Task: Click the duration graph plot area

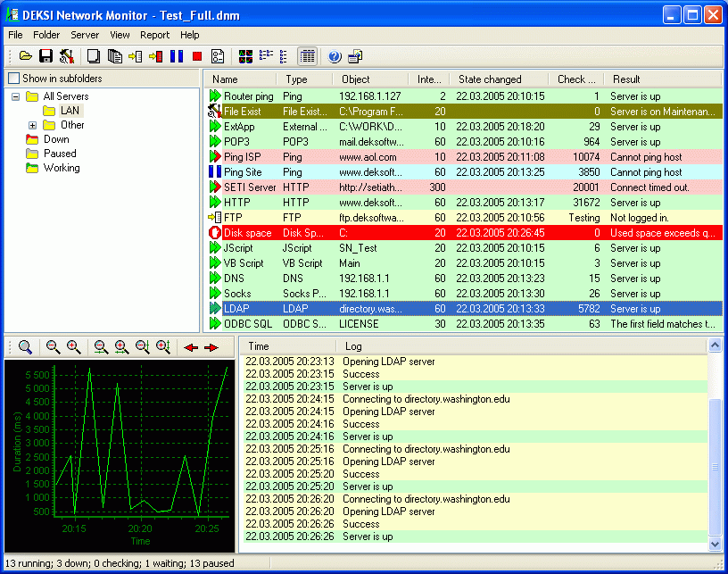Action: [x=142, y=440]
